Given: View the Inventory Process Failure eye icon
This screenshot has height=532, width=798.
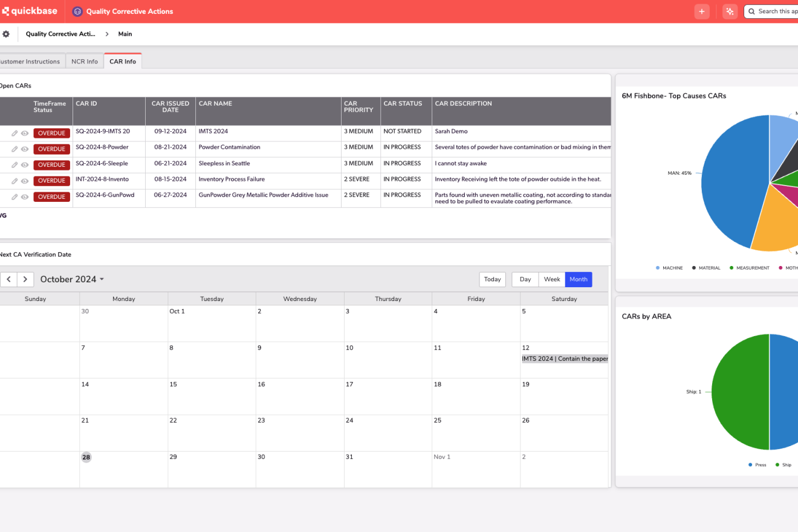Looking at the screenshot, I should pyautogui.click(x=25, y=181).
